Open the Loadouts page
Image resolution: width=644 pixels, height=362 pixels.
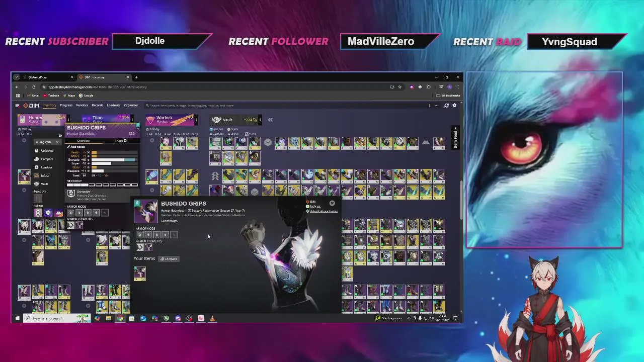pyautogui.click(x=114, y=106)
